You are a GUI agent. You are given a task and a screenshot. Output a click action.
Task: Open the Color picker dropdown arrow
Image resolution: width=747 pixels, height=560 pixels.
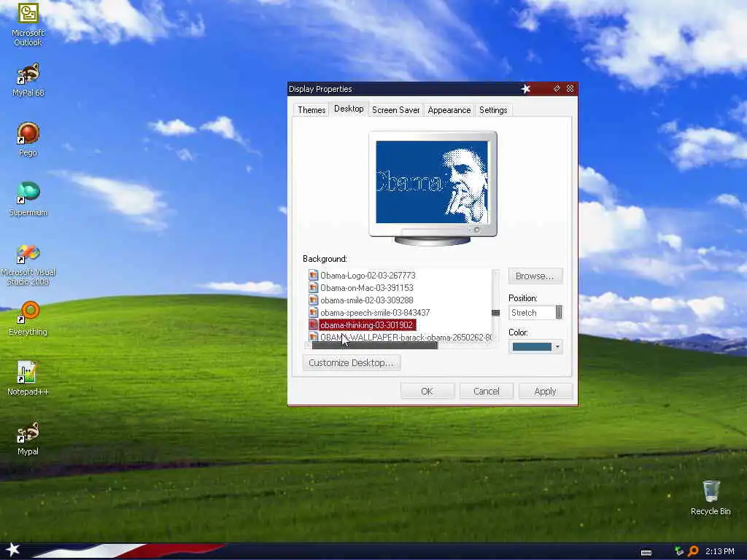(x=557, y=346)
